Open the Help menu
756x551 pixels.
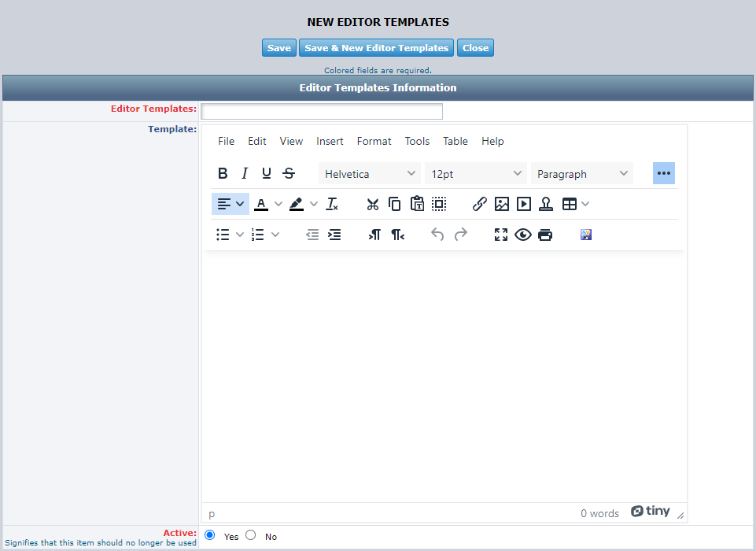pyautogui.click(x=492, y=142)
